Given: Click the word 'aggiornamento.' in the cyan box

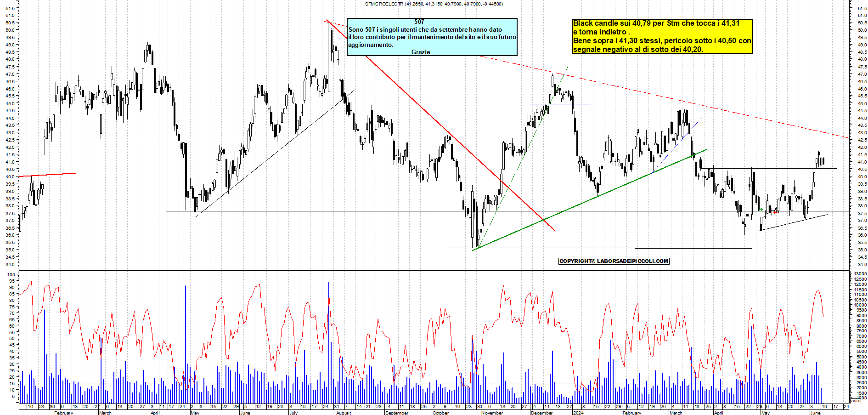Looking at the screenshot, I should point(371,45).
